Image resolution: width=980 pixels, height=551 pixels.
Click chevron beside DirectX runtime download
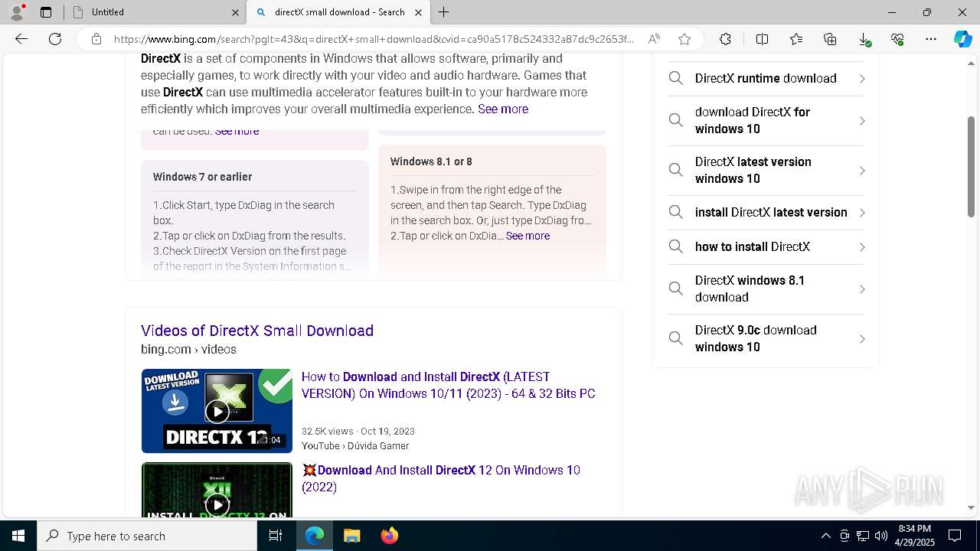click(862, 79)
